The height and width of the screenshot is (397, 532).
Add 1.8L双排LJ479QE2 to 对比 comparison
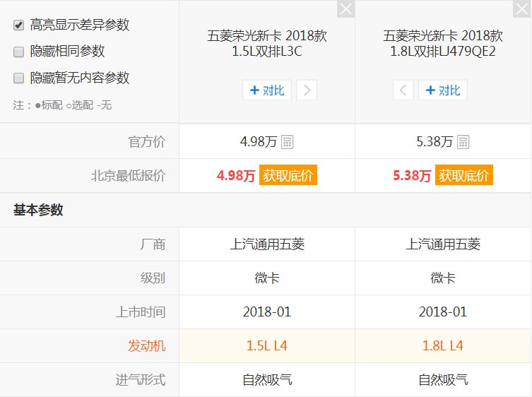(443, 90)
